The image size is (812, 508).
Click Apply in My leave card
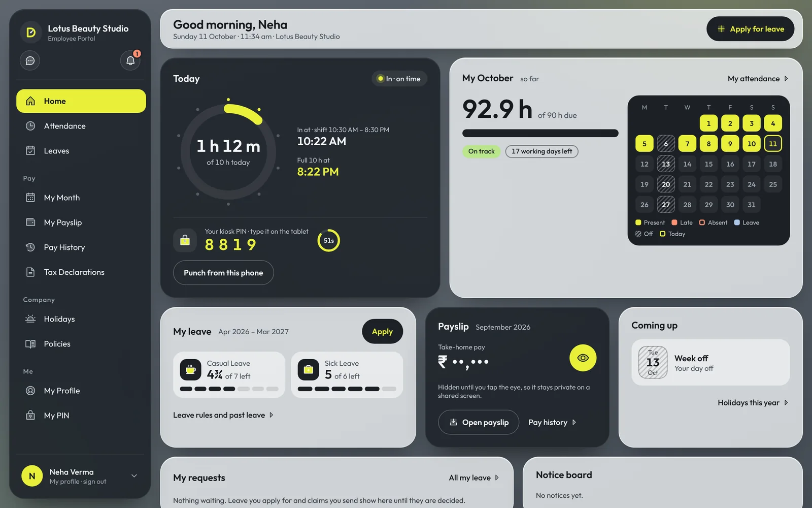(x=382, y=331)
